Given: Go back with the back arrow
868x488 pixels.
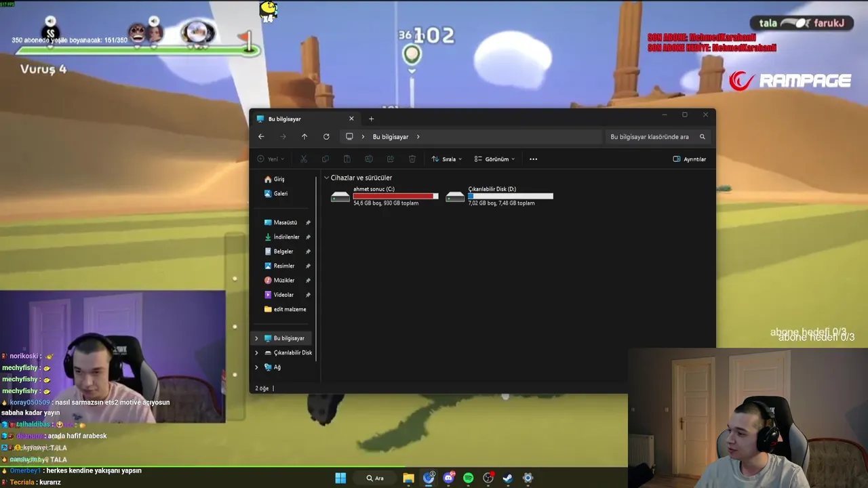Looking at the screenshot, I should tap(261, 137).
